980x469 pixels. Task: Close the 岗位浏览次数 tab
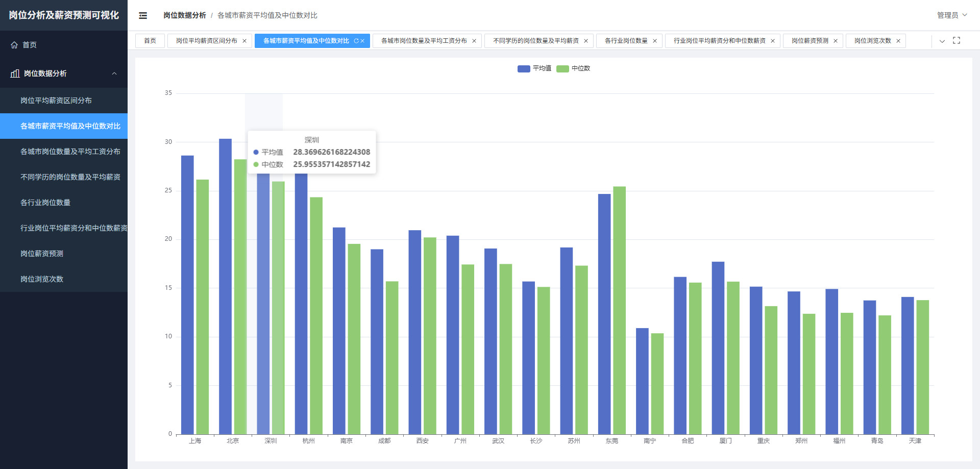pos(898,41)
